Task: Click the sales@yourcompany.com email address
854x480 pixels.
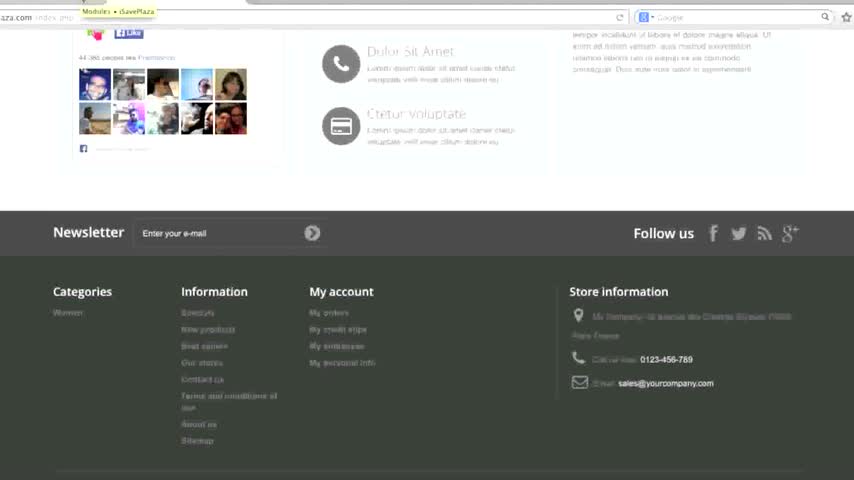Action: (666, 383)
